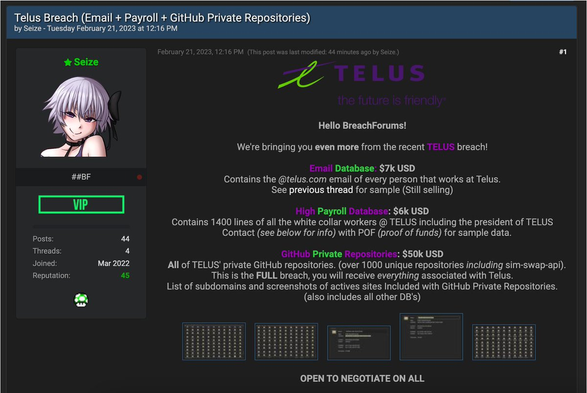Click the green VIP badge
Viewport: 587px width, 393px height.
coord(81,205)
